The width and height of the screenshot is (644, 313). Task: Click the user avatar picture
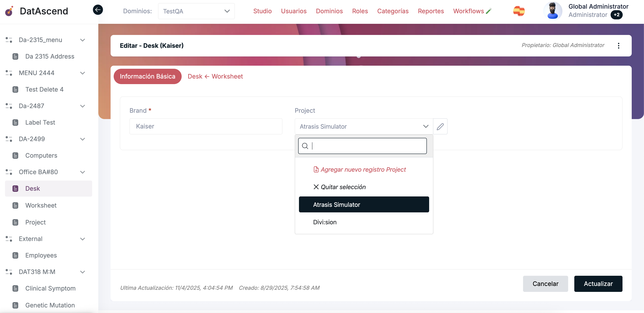click(x=552, y=11)
